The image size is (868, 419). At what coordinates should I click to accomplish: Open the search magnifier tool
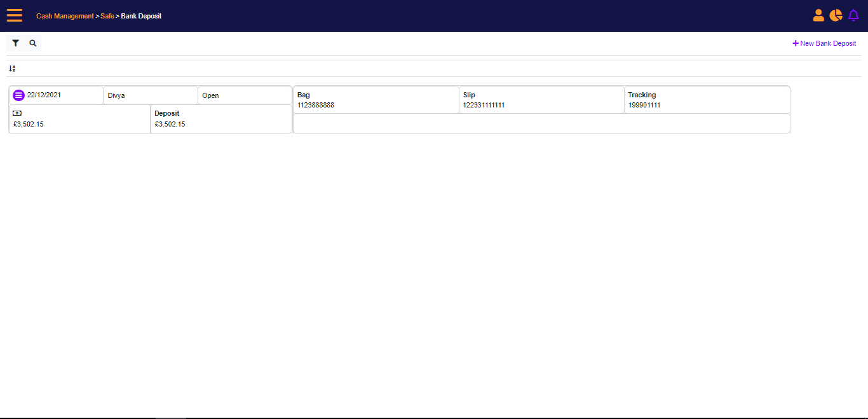[33, 43]
